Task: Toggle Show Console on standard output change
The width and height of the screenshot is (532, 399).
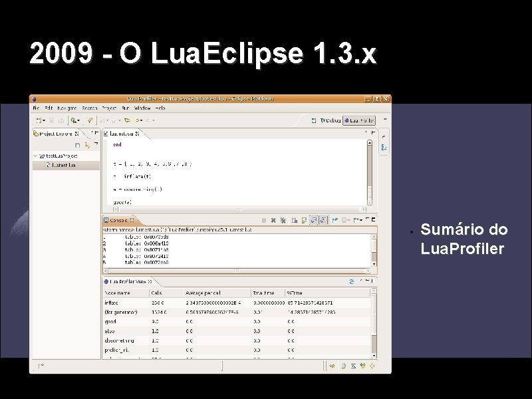Action: click(314, 221)
